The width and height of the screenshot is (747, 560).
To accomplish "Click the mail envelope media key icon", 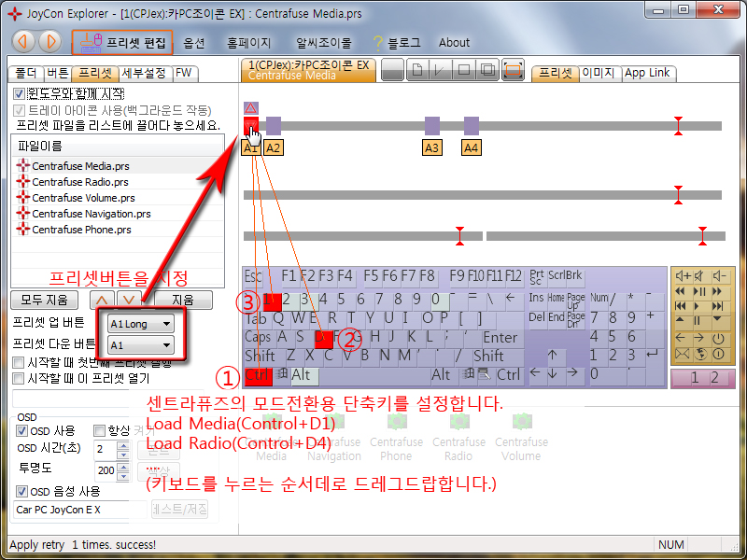I will (683, 354).
